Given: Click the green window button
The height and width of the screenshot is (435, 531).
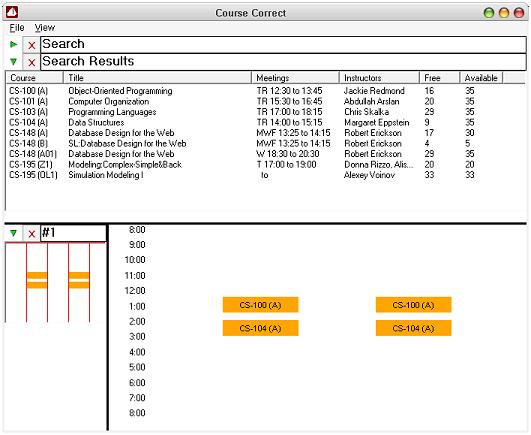Looking at the screenshot, I should point(489,13).
